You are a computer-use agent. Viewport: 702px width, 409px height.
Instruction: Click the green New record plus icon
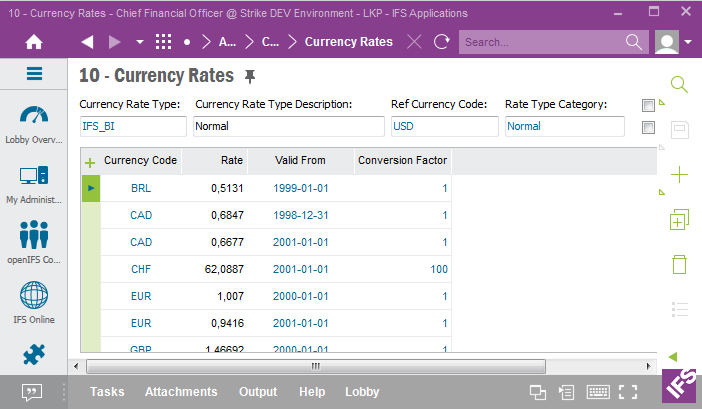click(679, 175)
